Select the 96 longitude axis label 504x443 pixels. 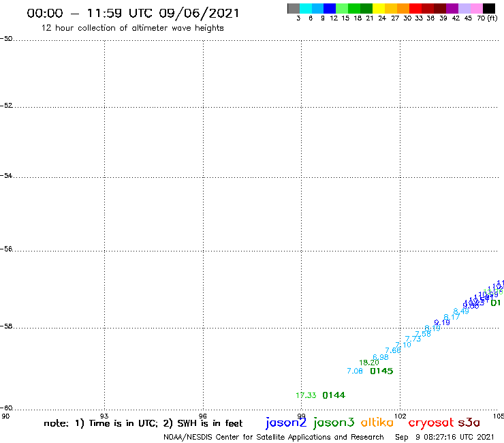pyautogui.click(x=203, y=416)
